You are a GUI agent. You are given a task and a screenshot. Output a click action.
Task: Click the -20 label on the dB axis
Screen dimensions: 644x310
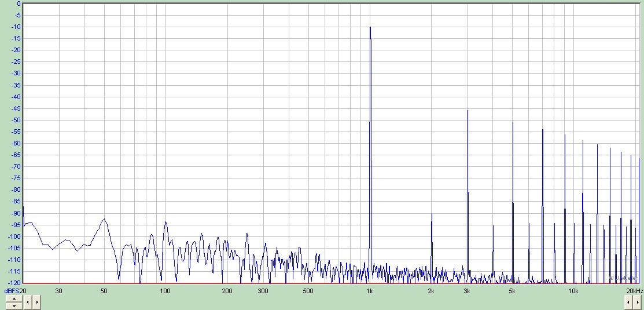coord(16,50)
